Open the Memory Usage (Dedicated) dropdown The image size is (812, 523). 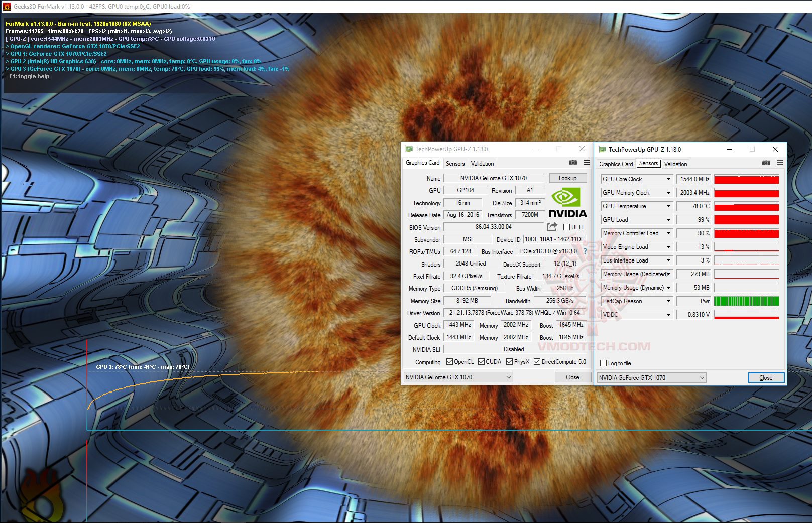point(668,274)
